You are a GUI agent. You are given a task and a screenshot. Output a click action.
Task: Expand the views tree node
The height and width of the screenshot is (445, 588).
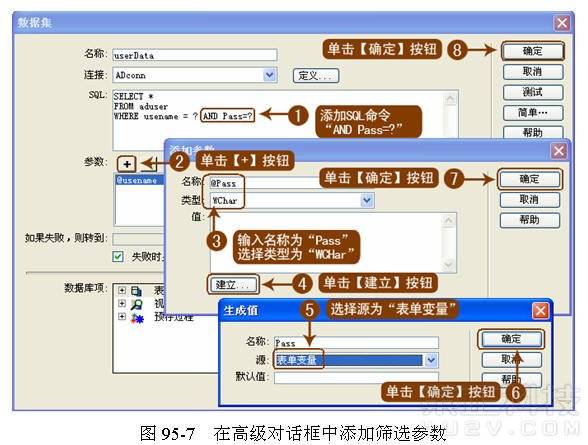tap(122, 303)
